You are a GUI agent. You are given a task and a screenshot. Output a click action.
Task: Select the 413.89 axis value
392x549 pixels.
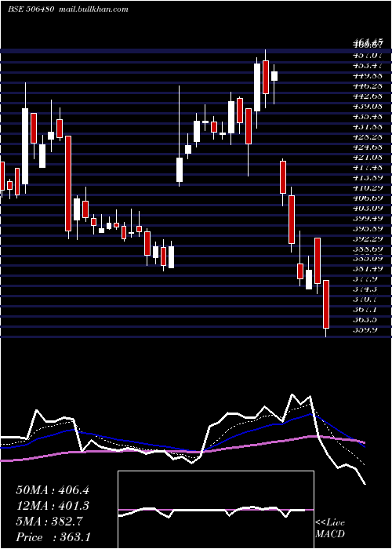(x=367, y=177)
